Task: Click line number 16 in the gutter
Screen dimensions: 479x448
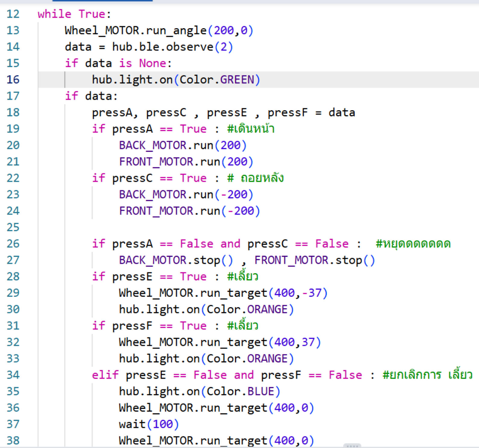Action: [13, 80]
